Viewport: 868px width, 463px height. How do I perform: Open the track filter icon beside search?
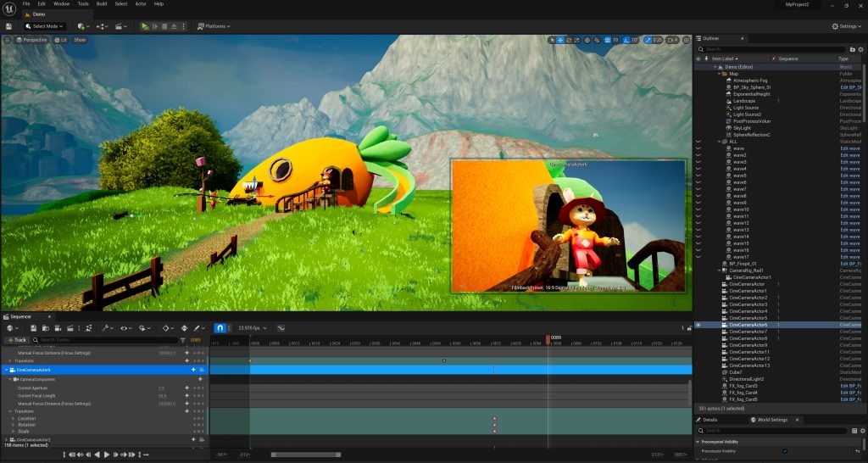click(183, 340)
